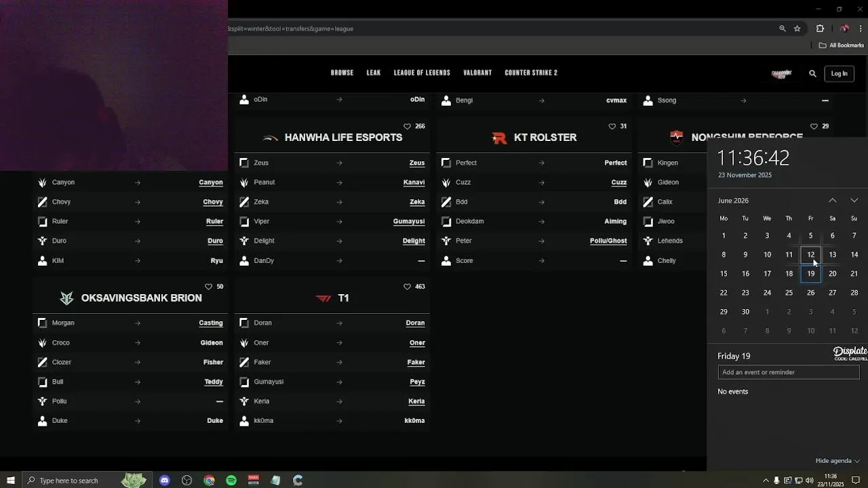Open the Pollu/Ghost link in Peter's row

(x=608, y=241)
